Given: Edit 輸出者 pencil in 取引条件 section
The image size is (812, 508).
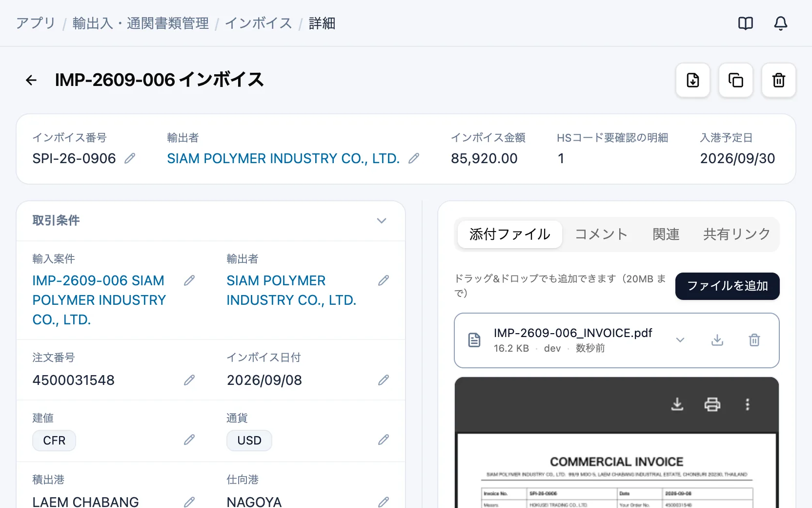Looking at the screenshot, I should [x=384, y=280].
